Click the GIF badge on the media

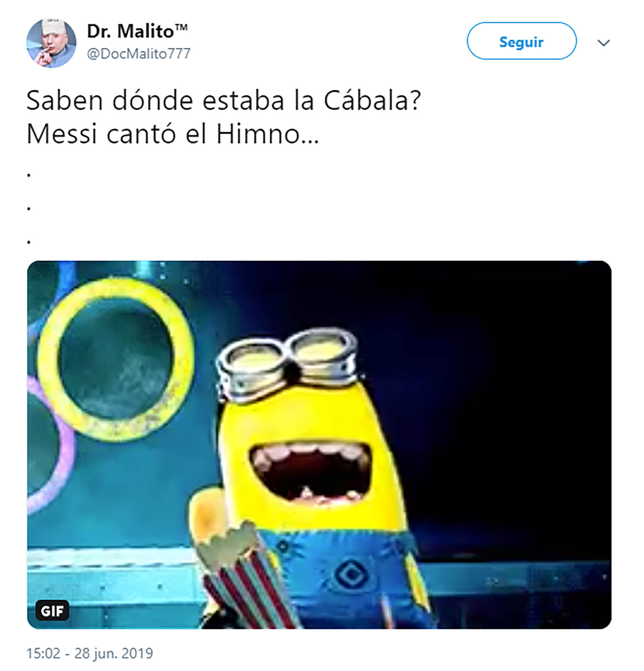point(52,610)
